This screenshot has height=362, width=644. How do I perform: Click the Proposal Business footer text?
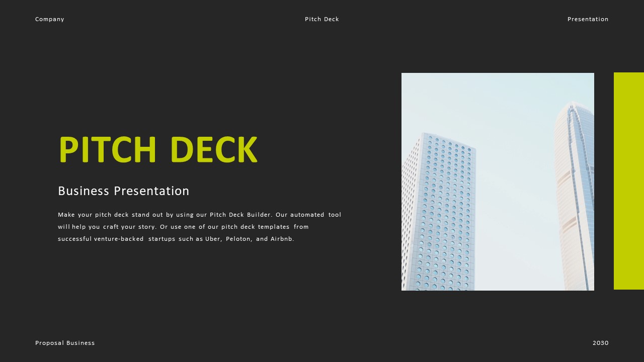(x=64, y=343)
